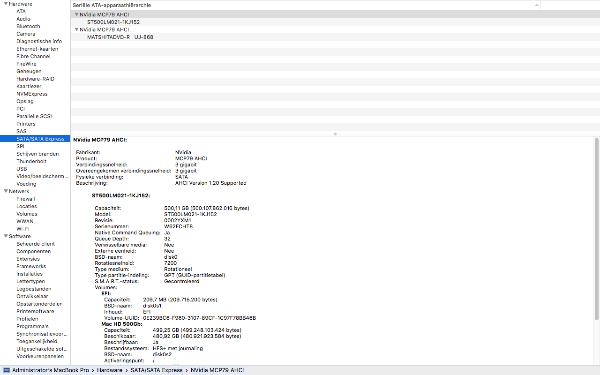
Task: Collapse the Software section triangle
Action: click(x=6, y=236)
